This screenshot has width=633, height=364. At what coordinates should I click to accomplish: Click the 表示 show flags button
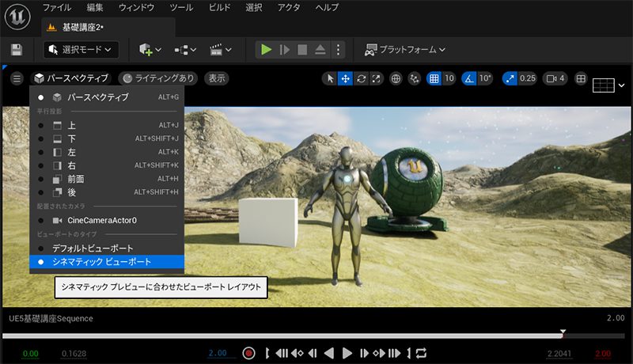pos(217,78)
